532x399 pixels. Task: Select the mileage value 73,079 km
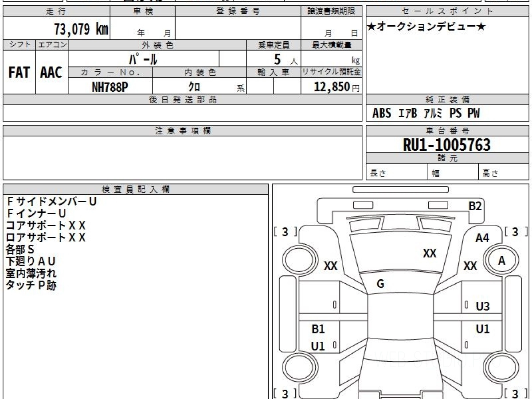pos(81,29)
